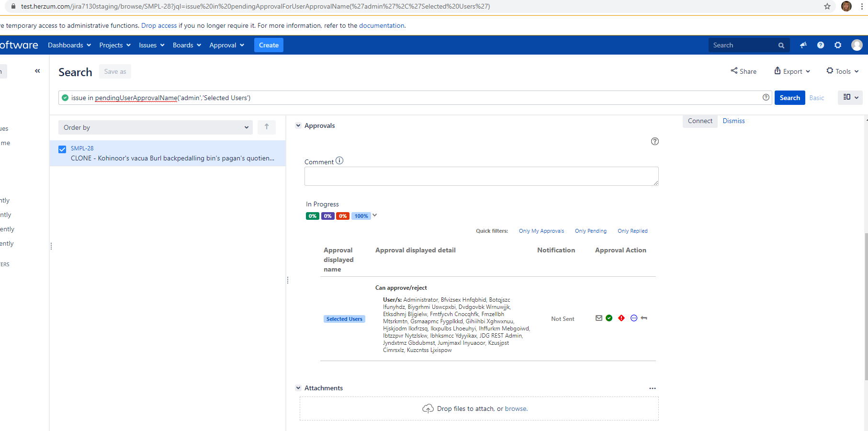Click the blue Search button
This screenshot has width=868, height=431.
(789, 98)
